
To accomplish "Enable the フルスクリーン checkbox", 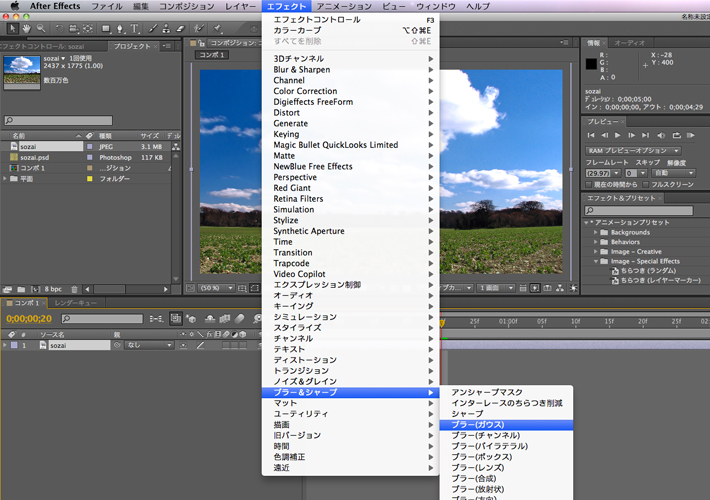I will [x=646, y=185].
